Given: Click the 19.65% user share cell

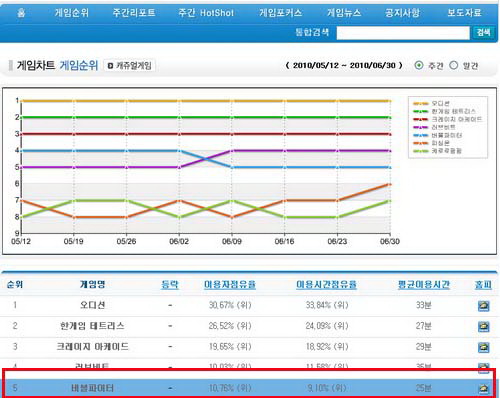Looking at the screenshot, I should (x=230, y=347).
